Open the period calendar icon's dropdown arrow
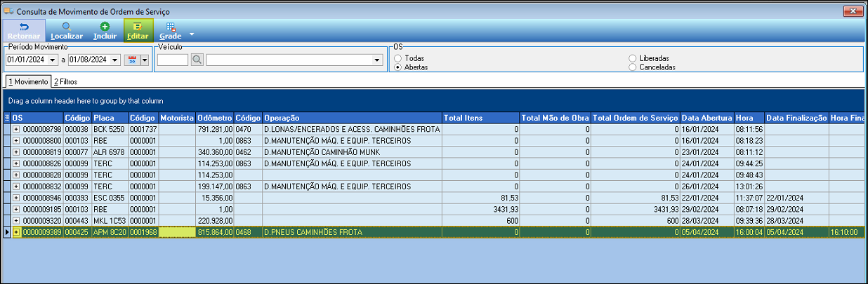Image resolution: width=868 pixels, height=284 pixels. point(145,60)
